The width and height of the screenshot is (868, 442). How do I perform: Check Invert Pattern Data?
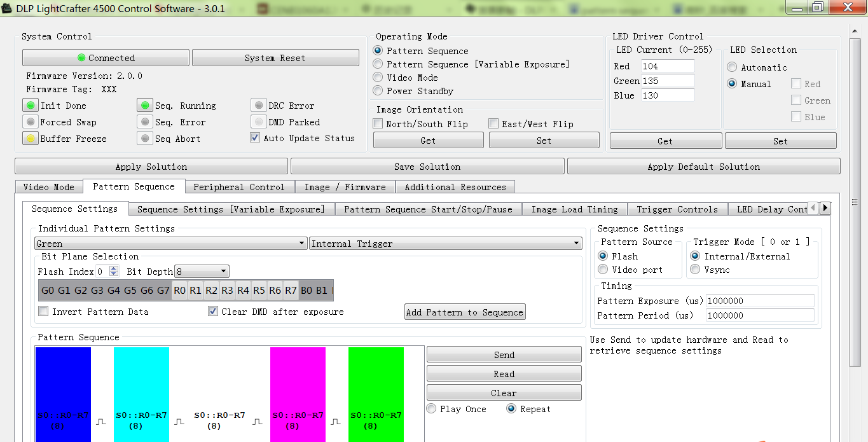pyautogui.click(x=43, y=312)
